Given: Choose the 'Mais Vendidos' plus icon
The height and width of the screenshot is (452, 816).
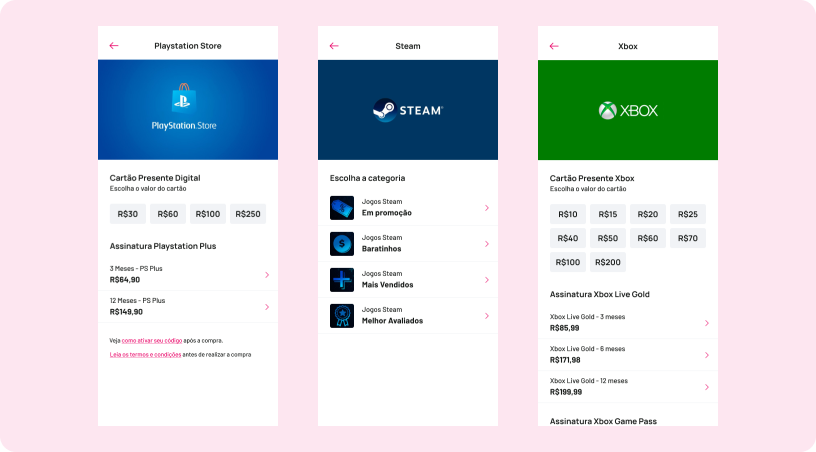Looking at the screenshot, I should [x=342, y=279].
